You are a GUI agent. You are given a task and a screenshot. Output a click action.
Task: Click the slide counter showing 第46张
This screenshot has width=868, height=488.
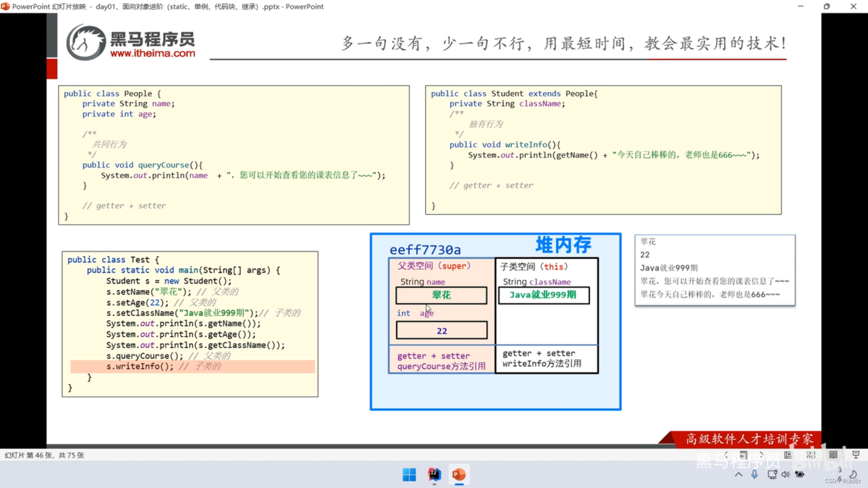tap(44, 455)
